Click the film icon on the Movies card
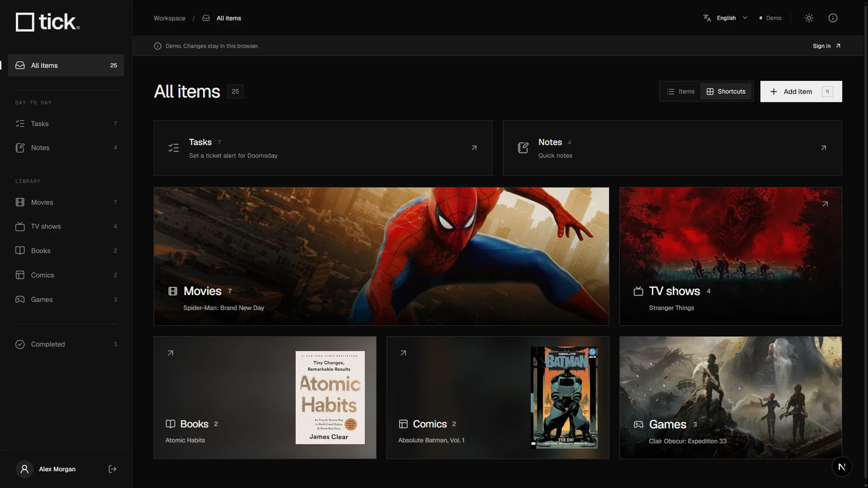 (x=173, y=291)
